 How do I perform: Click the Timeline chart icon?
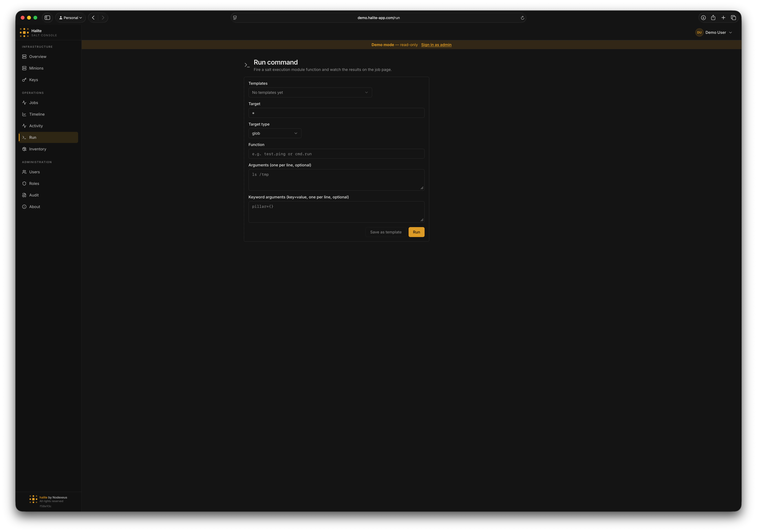[24, 114]
